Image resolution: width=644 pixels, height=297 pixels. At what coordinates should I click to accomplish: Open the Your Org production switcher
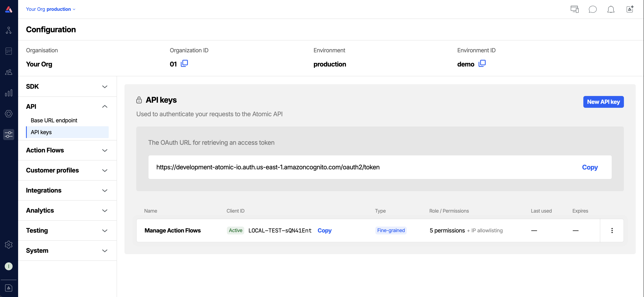coord(51,9)
